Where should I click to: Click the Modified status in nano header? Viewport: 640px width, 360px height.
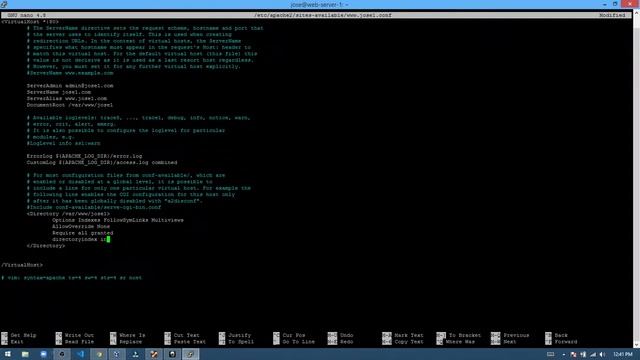(x=612, y=15)
